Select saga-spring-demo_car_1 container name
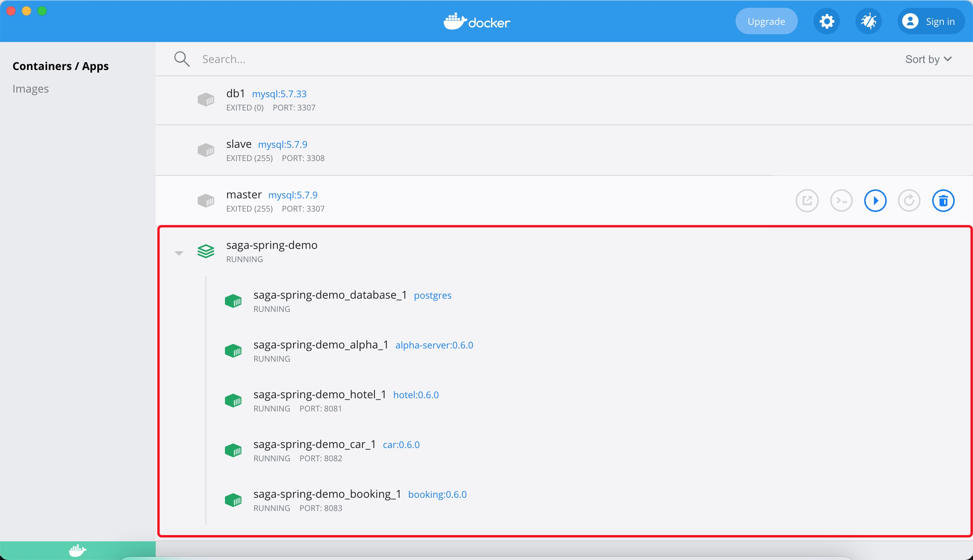This screenshot has width=973, height=560. pyautogui.click(x=314, y=444)
